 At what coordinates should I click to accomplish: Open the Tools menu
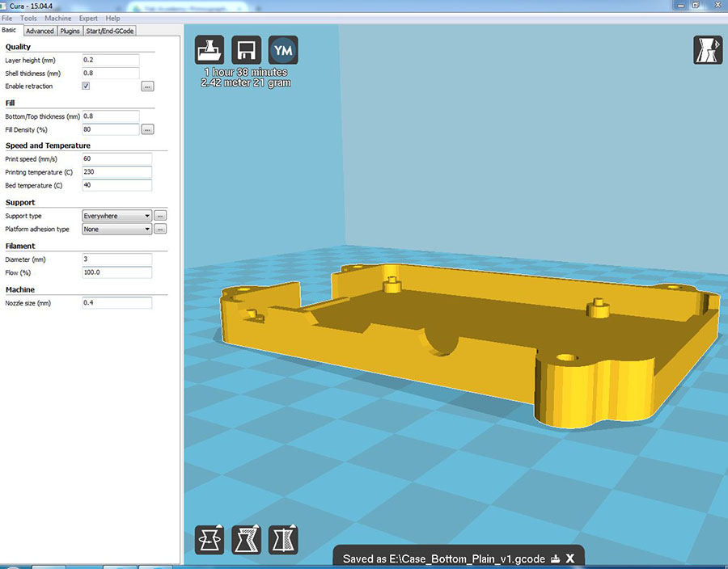28,18
